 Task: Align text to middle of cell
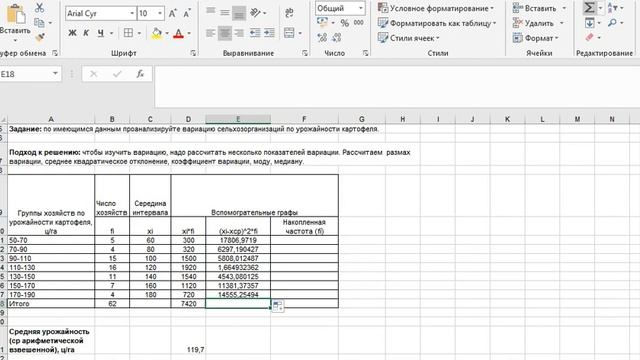[224, 13]
